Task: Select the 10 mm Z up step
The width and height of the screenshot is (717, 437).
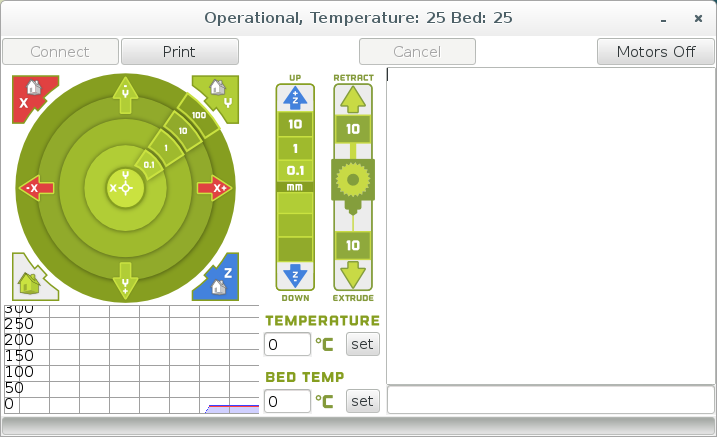Action: coord(294,125)
